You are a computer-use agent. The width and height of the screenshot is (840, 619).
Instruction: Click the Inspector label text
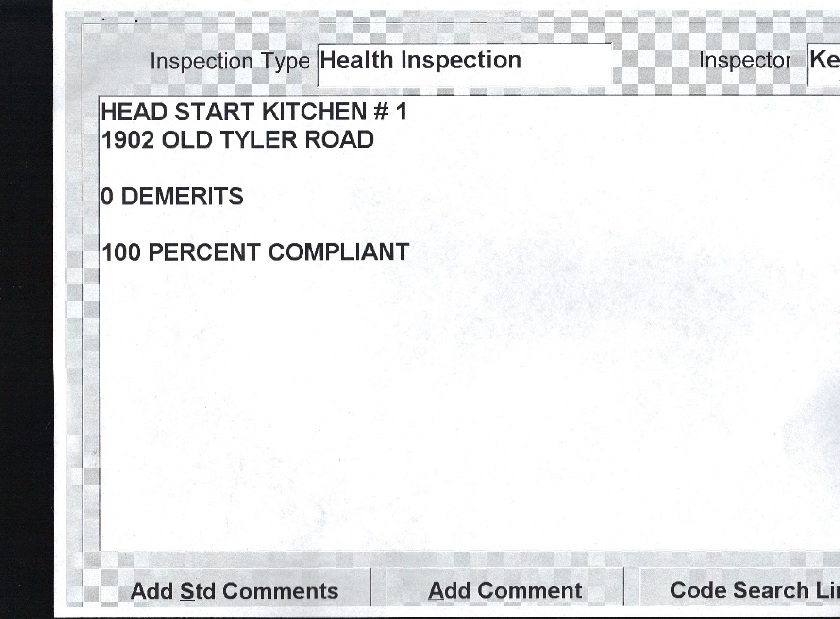(744, 61)
